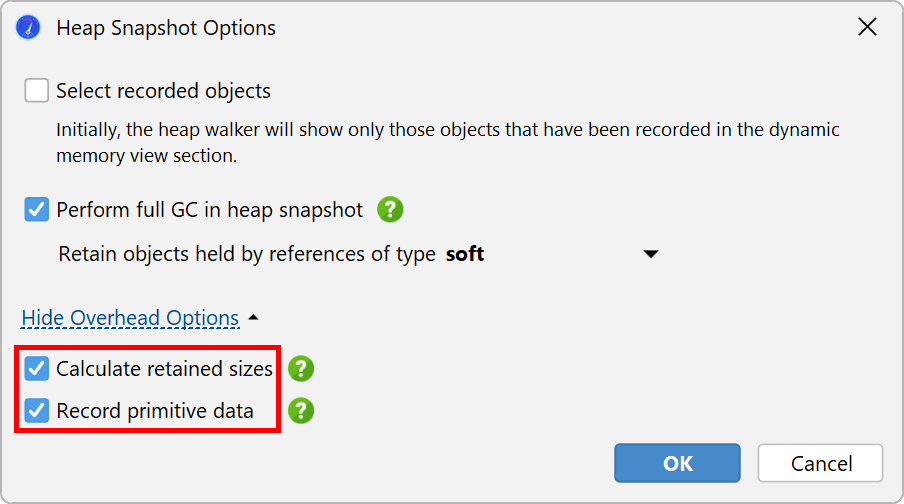This screenshot has width=904, height=504.
Task: Click the Hide Overhead Options link
Action: pyautogui.click(x=130, y=318)
